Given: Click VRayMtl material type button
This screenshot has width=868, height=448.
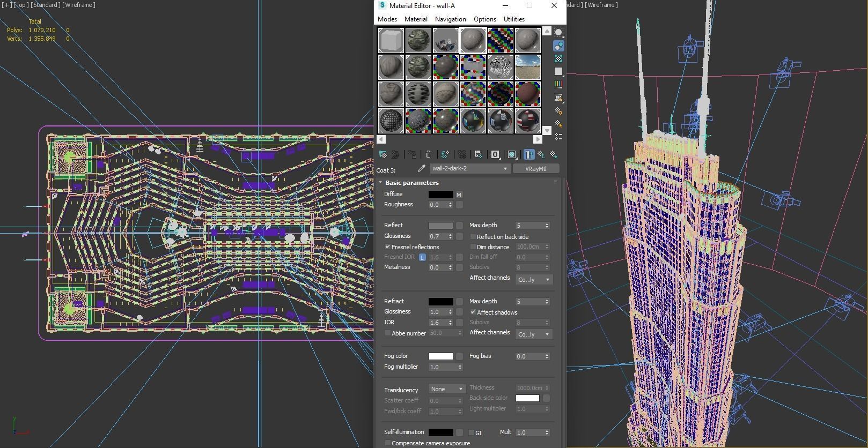Looking at the screenshot, I should click(x=536, y=169).
